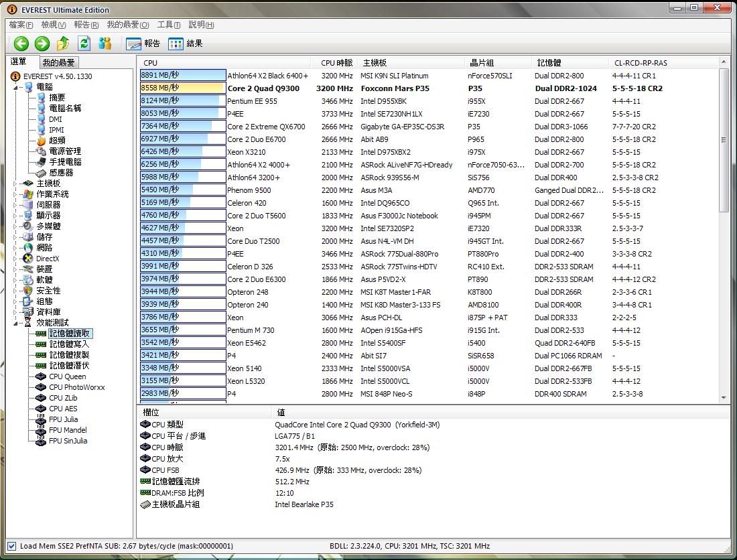737x560 pixels.
Task: Click the green Back arrow icon
Action: pyautogui.click(x=21, y=44)
